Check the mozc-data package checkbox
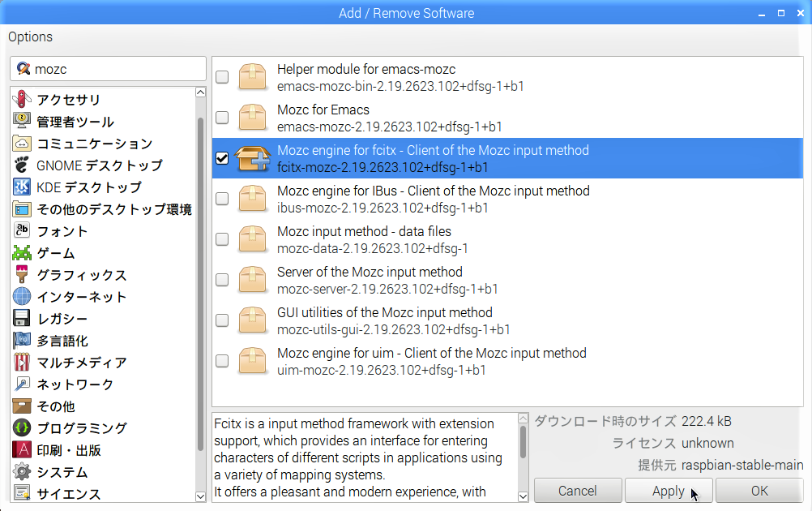The height and width of the screenshot is (511, 812). [222, 239]
